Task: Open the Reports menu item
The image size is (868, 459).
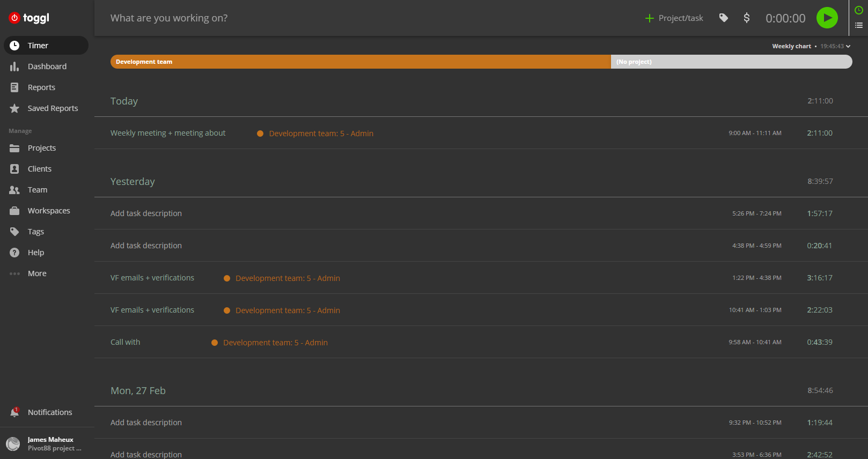Action: 46,87
